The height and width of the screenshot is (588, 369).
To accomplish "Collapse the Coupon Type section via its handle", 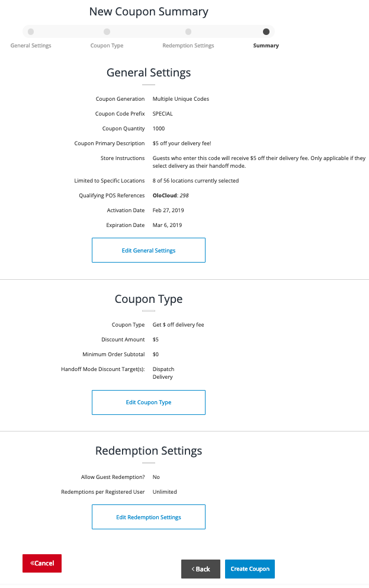I will click(149, 309).
